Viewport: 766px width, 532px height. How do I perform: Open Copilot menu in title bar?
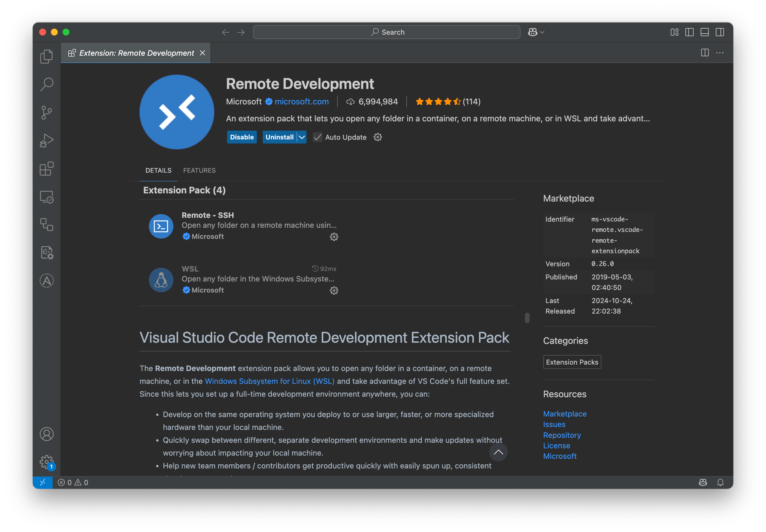pos(536,32)
